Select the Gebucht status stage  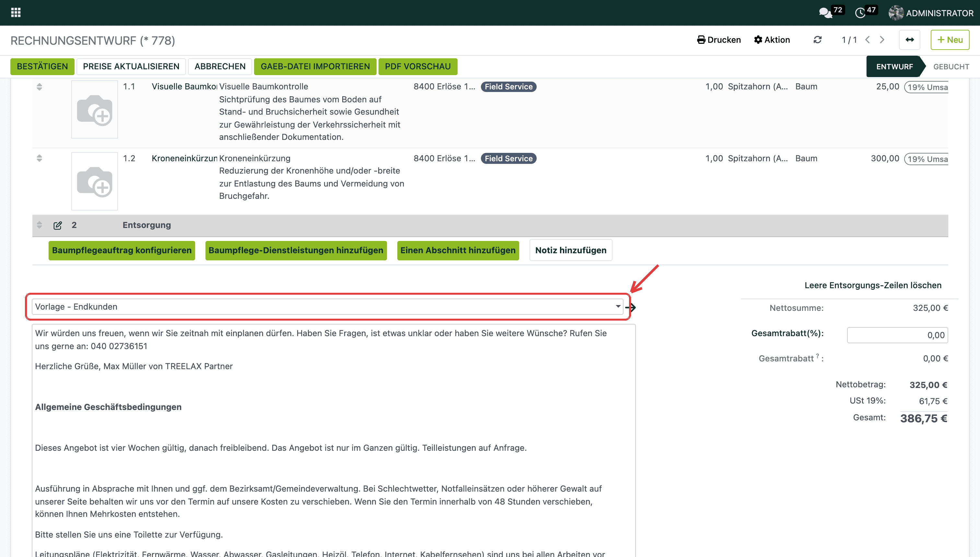tap(951, 67)
